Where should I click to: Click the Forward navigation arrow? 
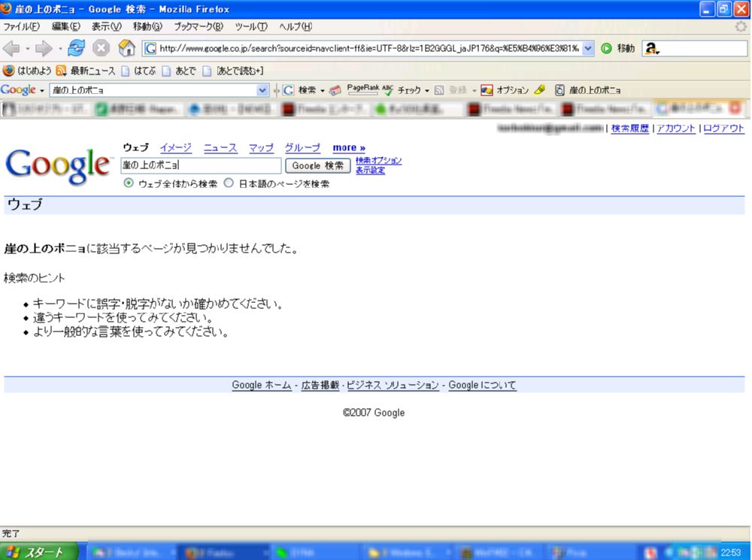click(44, 48)
